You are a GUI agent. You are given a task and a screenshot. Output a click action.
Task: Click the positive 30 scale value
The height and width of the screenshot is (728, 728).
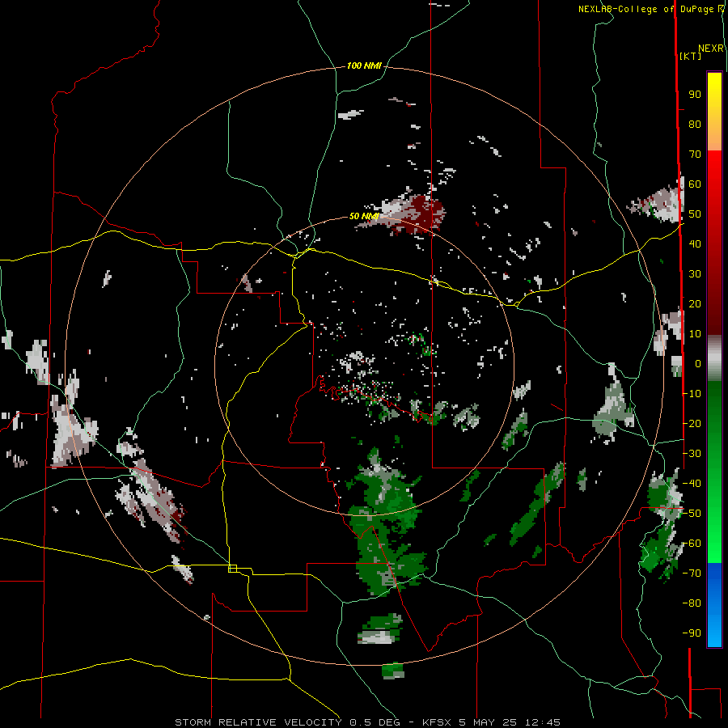click(x=695, y=274)
